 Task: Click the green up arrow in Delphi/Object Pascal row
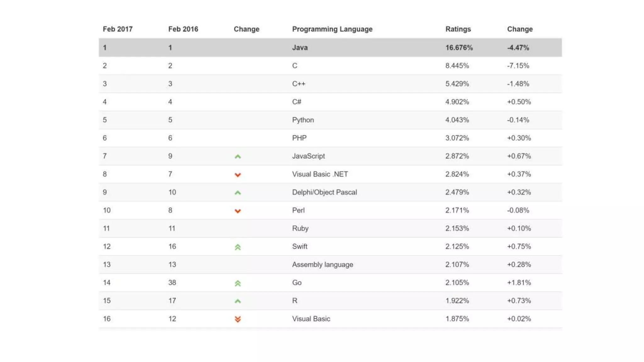238,193
